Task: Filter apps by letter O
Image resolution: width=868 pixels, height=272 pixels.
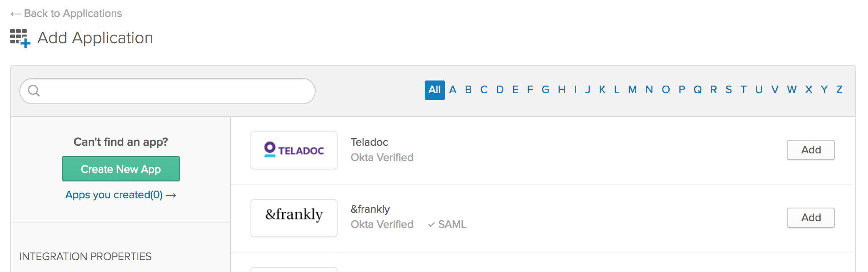Action: tap(665, 90)
